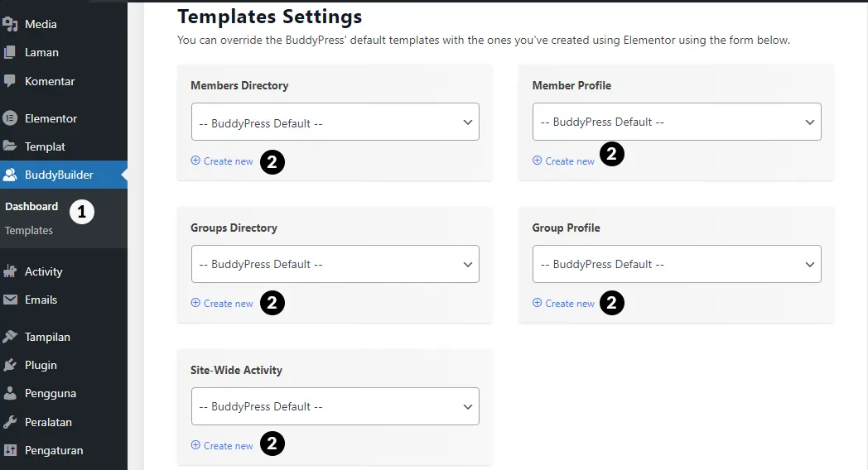Click the Media sidebar icon
Viewport: 868px width, 470px height.
10,24
